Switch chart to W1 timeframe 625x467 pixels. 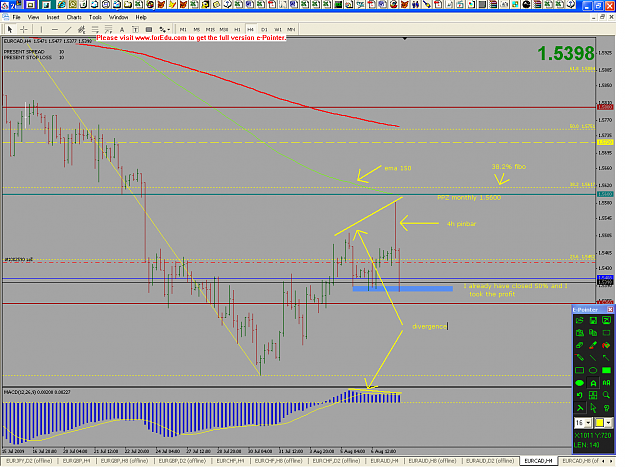tap(278, 29)
